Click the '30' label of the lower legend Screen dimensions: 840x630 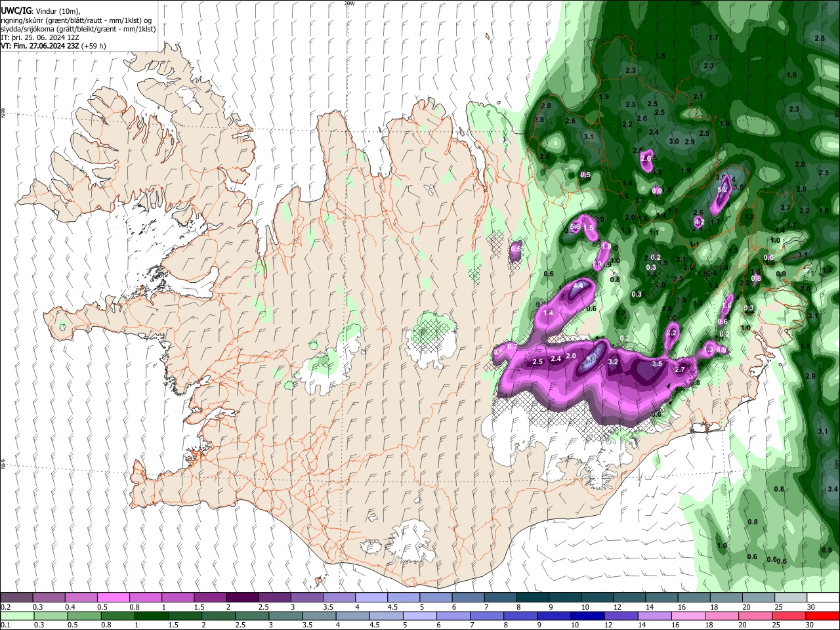click(x=811, y=625)
